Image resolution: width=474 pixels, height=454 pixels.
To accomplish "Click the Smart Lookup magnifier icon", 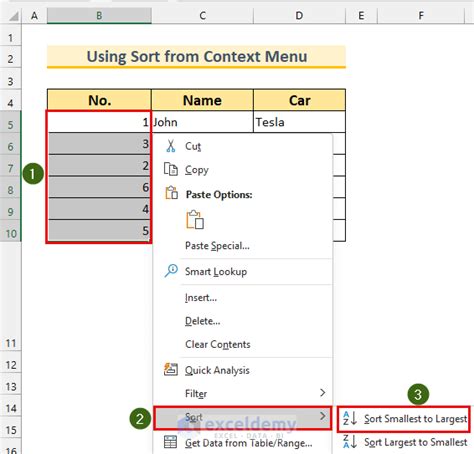I will pyautogui.click(x=171, y=271).
